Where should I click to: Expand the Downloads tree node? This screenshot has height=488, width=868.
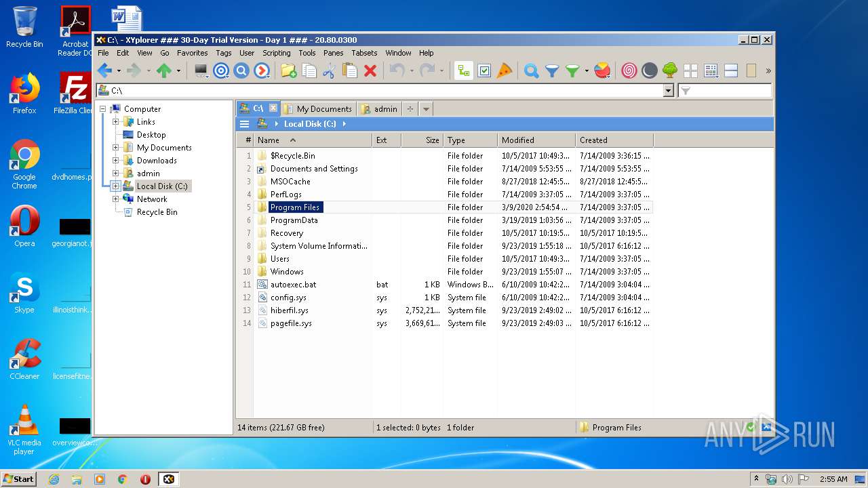pos(115,161)
